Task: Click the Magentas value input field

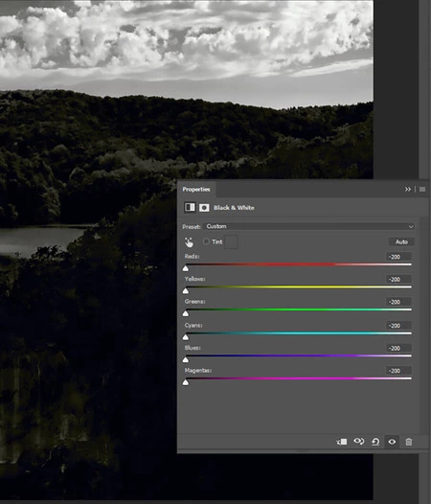Action: 398,371
